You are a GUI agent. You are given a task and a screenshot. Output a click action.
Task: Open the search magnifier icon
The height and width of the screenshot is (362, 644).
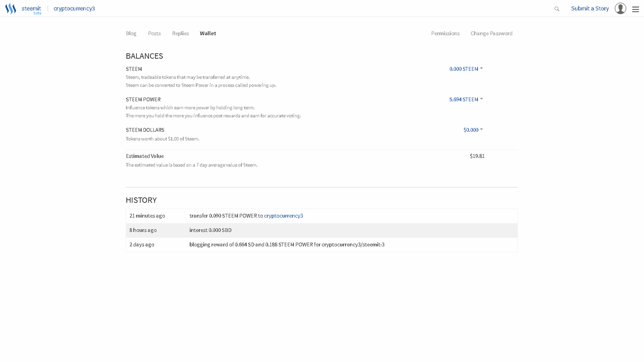pyautogui.click(x=556, y=9)
